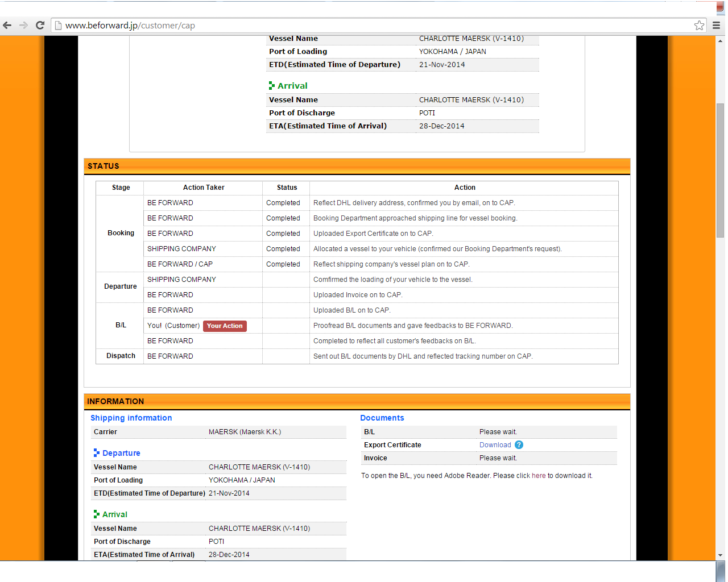The image size is (728, 582).
Task: Open the Chrome menu icon
Action: coord(717,25)
